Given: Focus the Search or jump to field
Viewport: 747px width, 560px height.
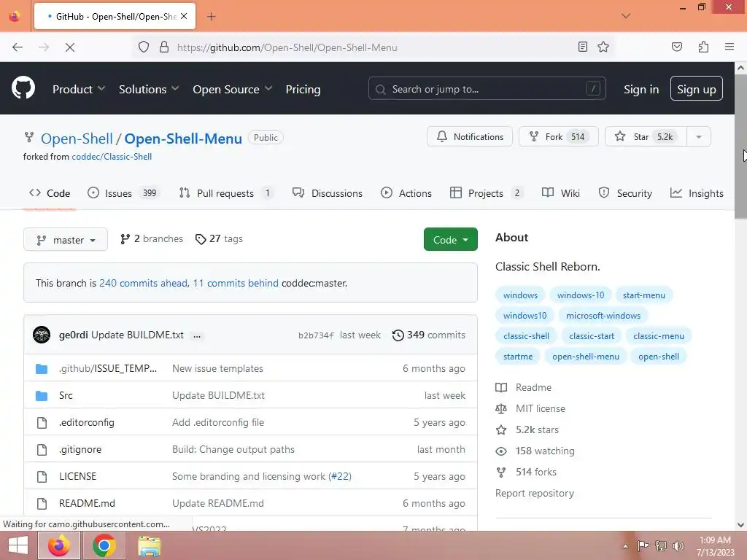Looking at the screenshot, I should 487,88.
